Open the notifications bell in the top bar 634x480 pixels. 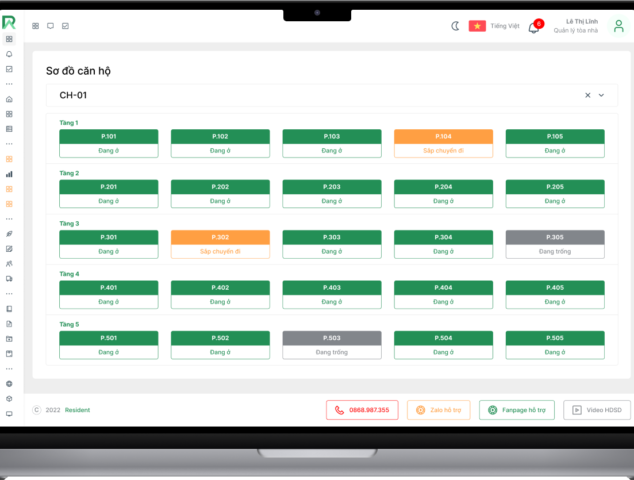tap(533, 27)
